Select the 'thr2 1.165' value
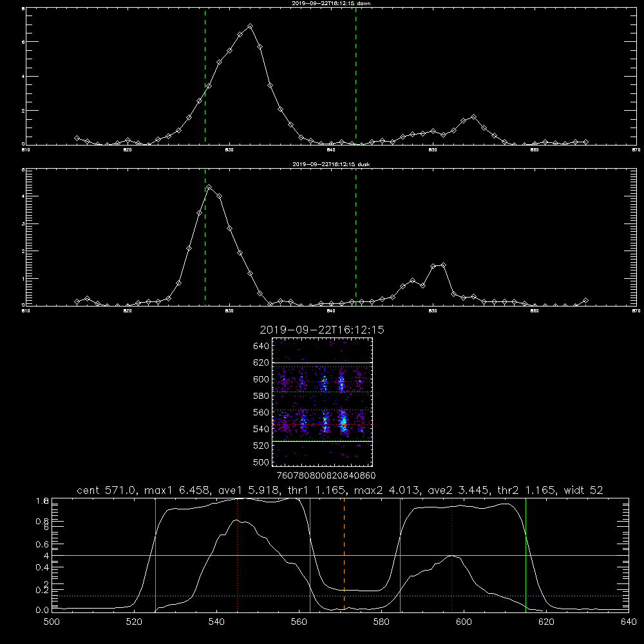Image resolution: width=644 pixels, height=644 pixels. [526, 490]
